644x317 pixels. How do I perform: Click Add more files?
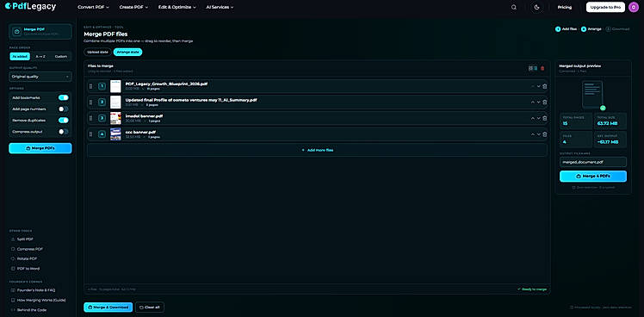click(x=317, y=150)
